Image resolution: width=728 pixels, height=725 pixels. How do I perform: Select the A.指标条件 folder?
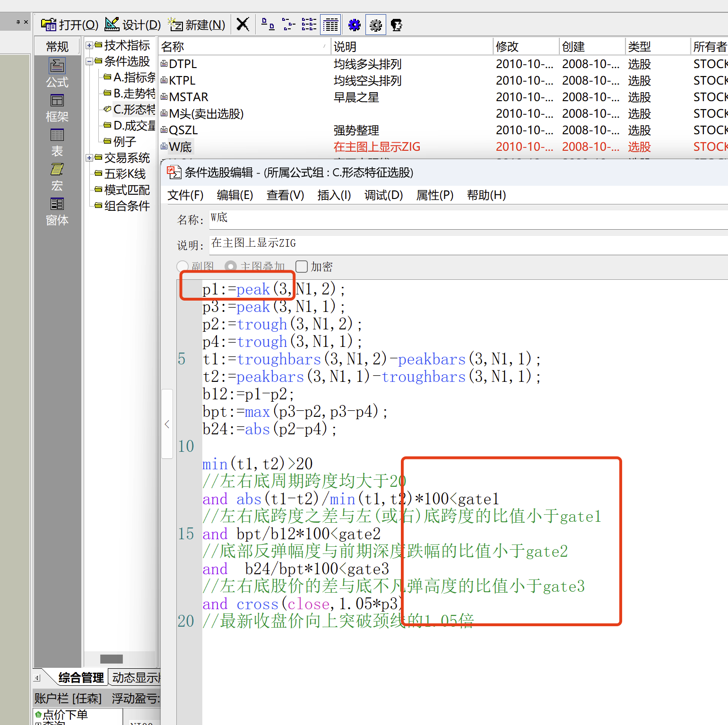(x=134, y=78)
